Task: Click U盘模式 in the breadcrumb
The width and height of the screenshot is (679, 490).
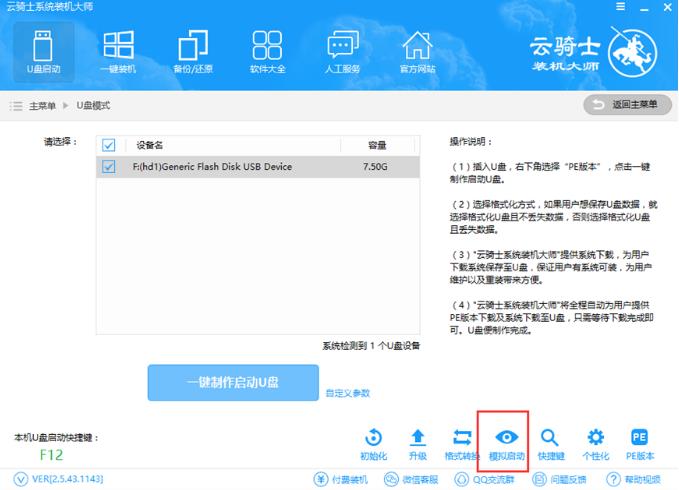Action: [x=93, y=106]
